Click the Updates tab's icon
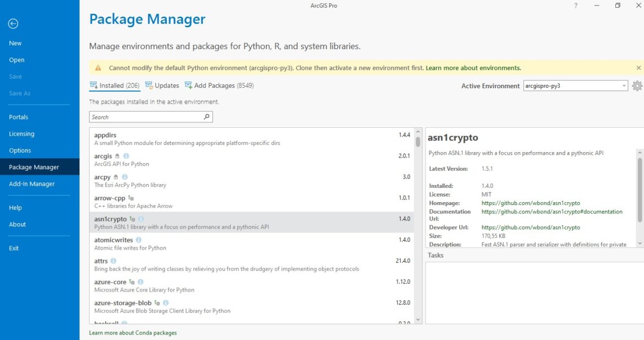 149,85
